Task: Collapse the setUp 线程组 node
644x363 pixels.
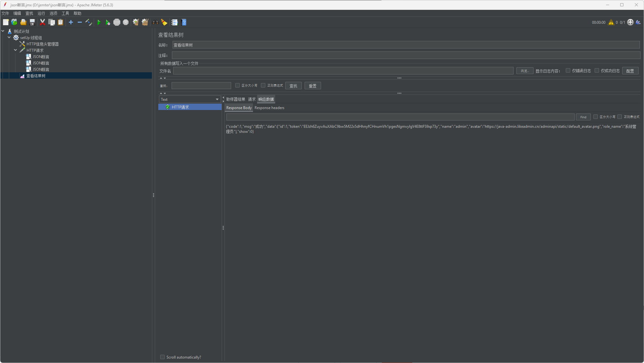Action: coord(9,37)
